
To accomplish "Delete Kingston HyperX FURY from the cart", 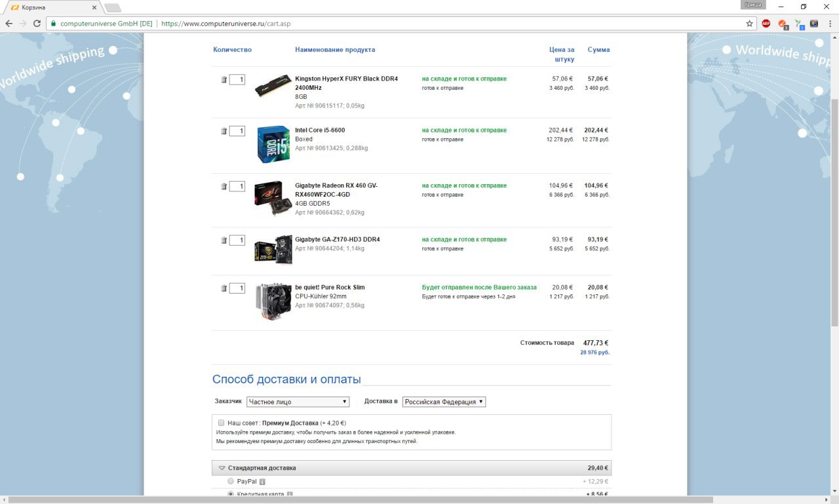I will [x=224, y=79].
